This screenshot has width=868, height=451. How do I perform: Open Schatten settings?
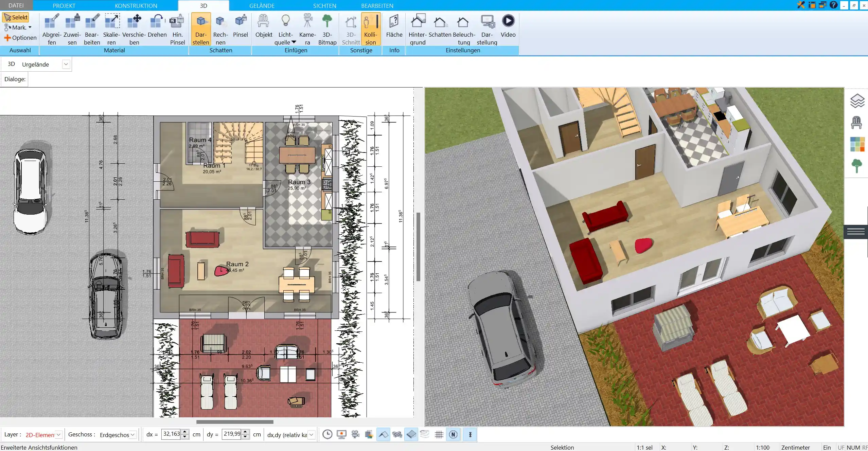(x=440, y=26)
